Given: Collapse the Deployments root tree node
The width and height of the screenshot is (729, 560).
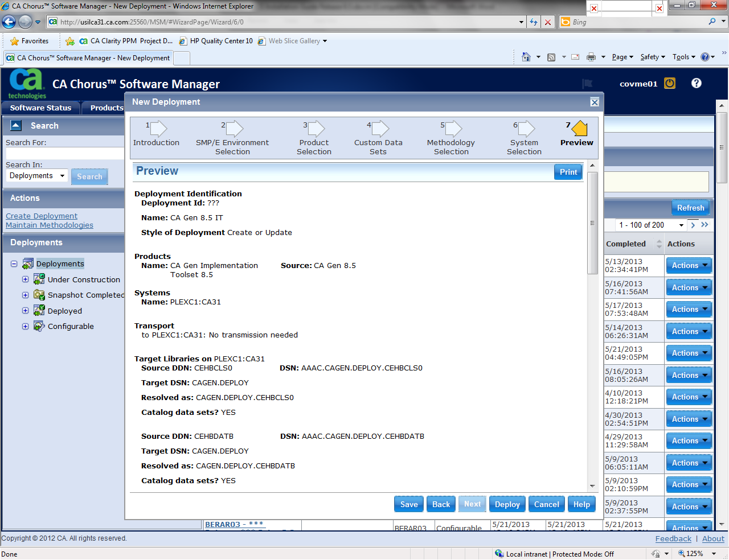Looking at the screenshot, I should [x=14, y=263].
